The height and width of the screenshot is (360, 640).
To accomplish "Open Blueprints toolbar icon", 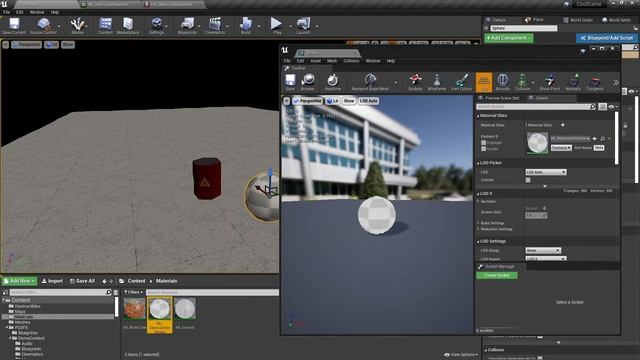I will 187,26.
